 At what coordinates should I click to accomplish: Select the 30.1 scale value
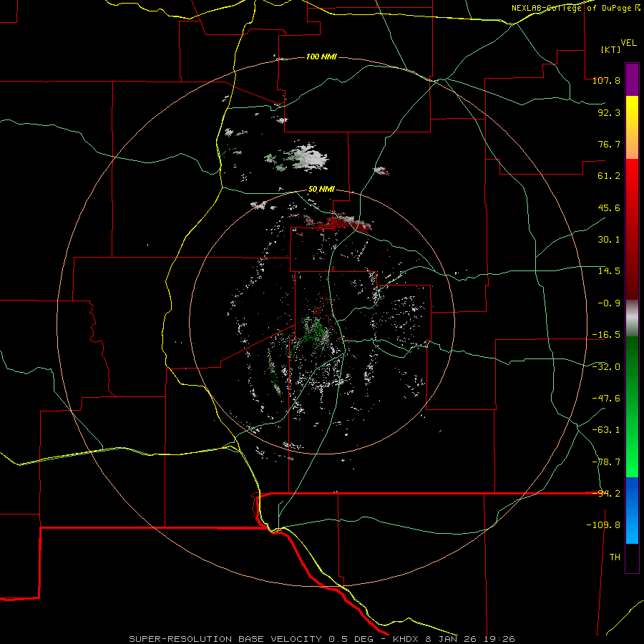point(609,240)
